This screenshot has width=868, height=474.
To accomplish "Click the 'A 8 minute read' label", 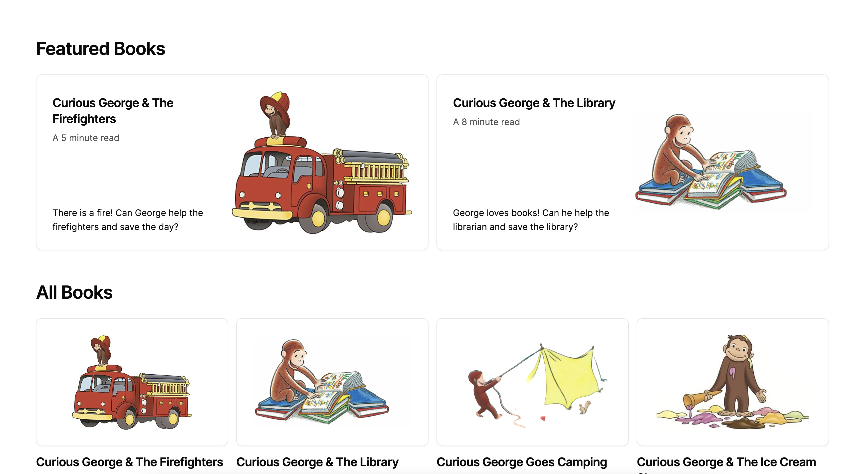I will [x=486, y=122].
